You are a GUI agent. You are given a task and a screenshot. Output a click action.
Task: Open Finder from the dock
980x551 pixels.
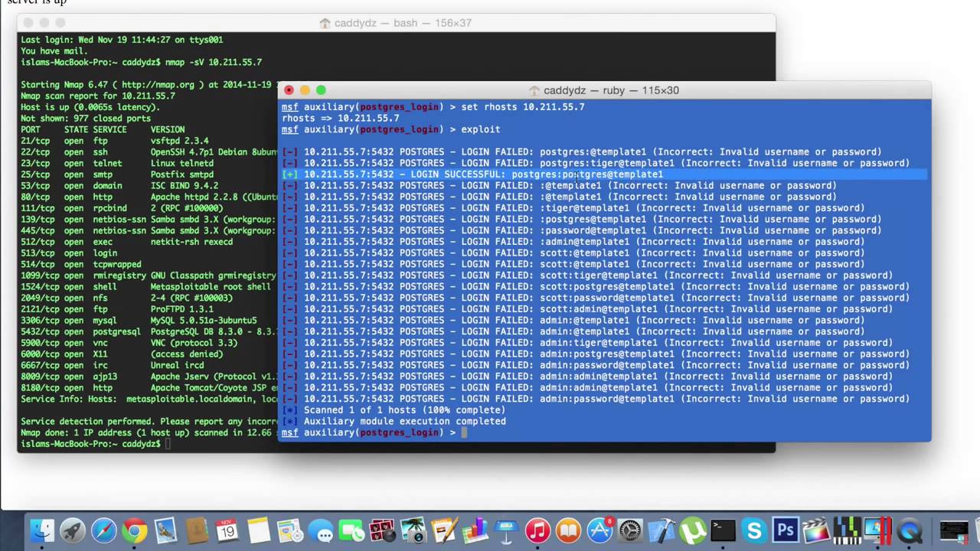[42, 530]
